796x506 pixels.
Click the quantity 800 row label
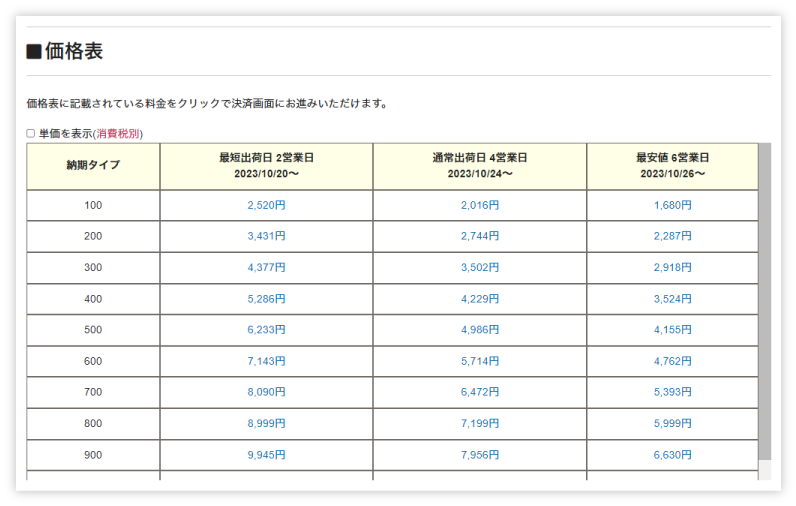(x=93, y=424)
